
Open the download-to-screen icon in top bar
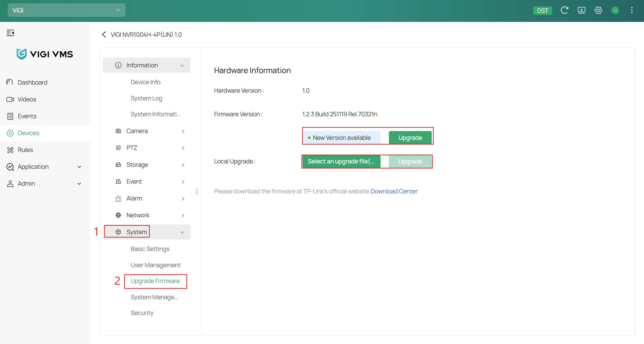click(582, 10)
